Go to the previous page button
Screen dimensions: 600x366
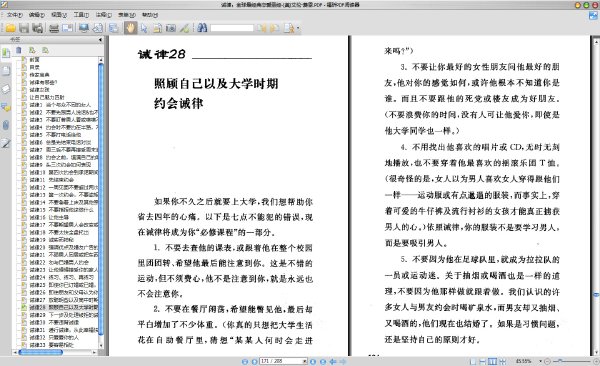[254, 361]
